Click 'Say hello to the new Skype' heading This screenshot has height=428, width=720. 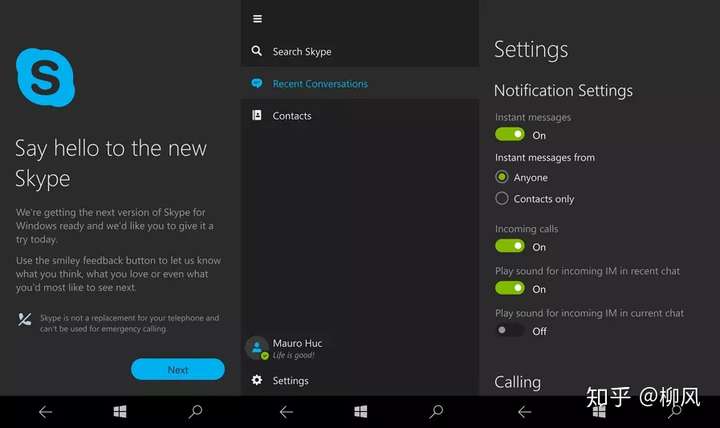click(x=111, y=163)
